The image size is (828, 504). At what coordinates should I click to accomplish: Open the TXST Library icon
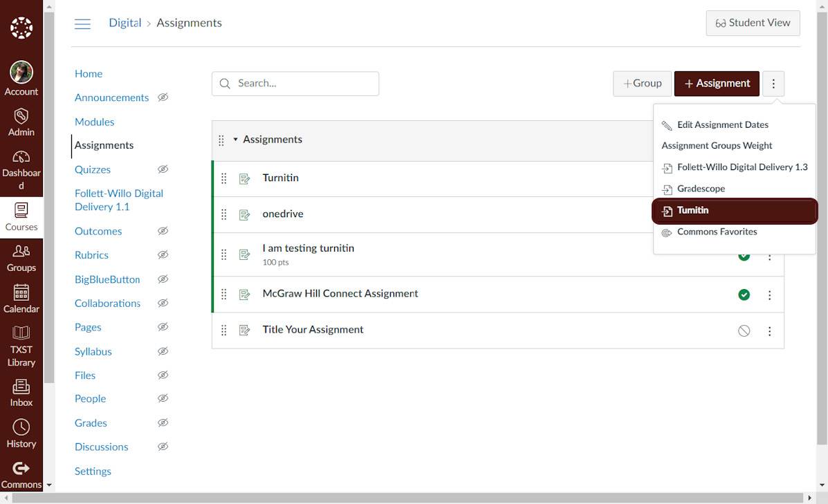21,335
